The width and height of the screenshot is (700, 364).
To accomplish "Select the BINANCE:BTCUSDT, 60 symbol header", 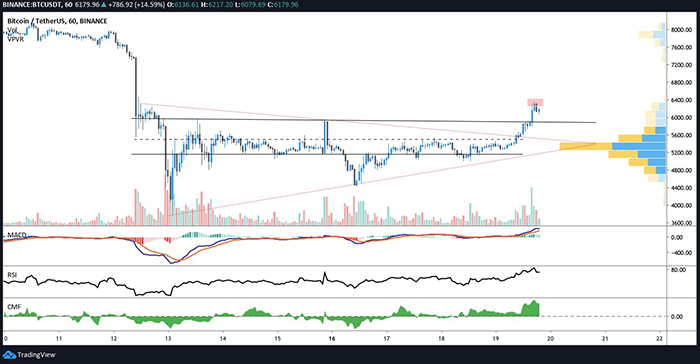I will point(37,4).
